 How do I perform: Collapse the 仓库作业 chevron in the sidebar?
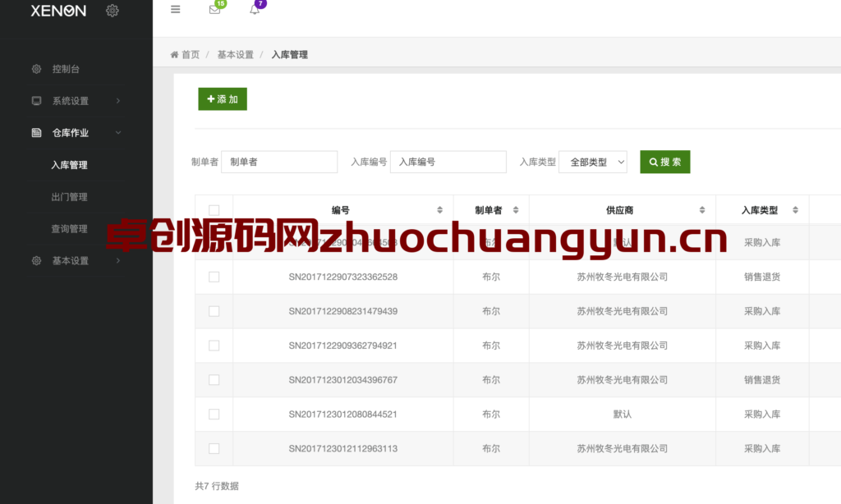(x=118, y=132)
